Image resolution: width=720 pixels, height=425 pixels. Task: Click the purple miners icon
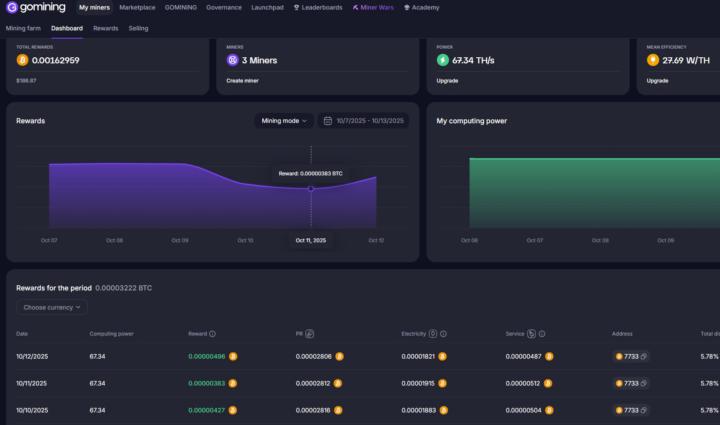(x=232, y=60)
